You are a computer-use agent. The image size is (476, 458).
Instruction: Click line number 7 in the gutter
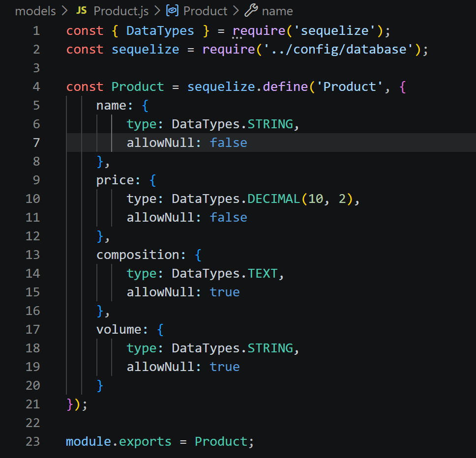coord(36,143)
